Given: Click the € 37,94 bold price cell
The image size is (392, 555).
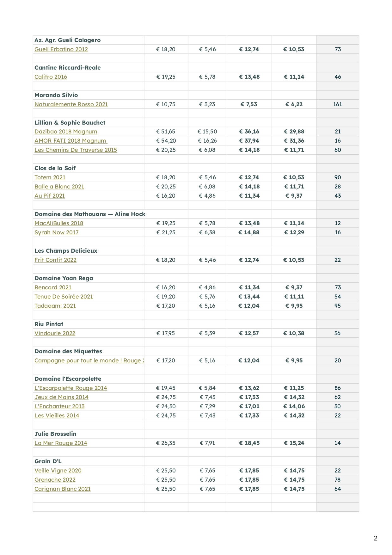Looking at the screenshot, I should coord(249,141).
